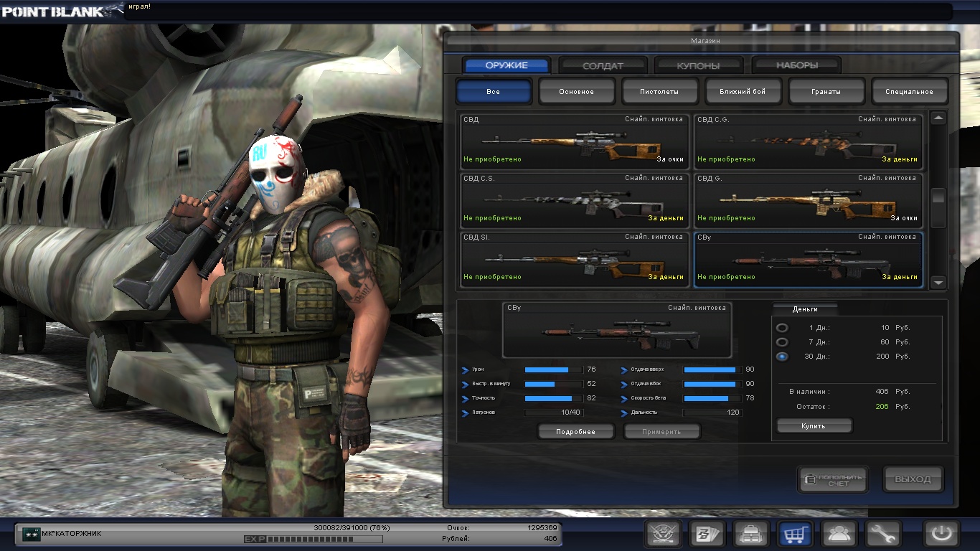
Task: Open the PB cards icon in bottom bar
Action: [707, 534]
